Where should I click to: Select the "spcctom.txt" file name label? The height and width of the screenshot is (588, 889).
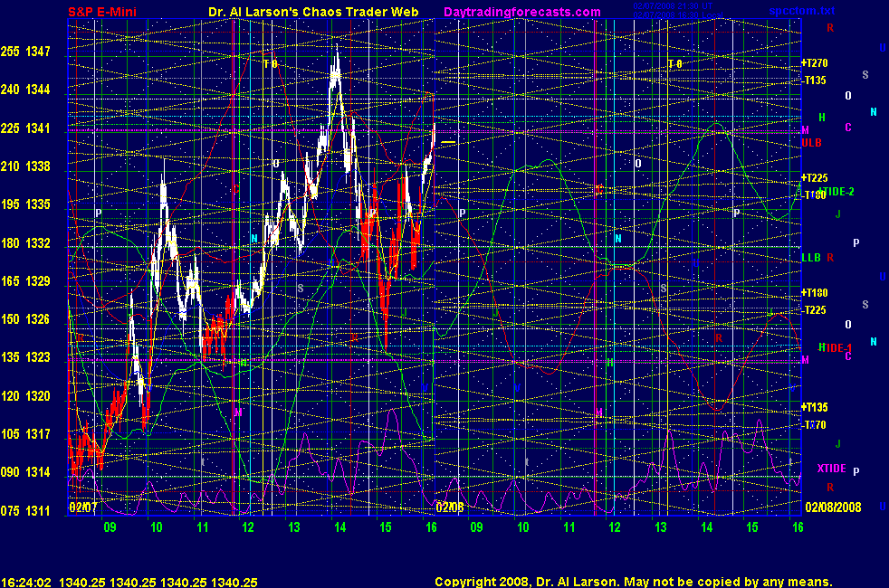802,11
